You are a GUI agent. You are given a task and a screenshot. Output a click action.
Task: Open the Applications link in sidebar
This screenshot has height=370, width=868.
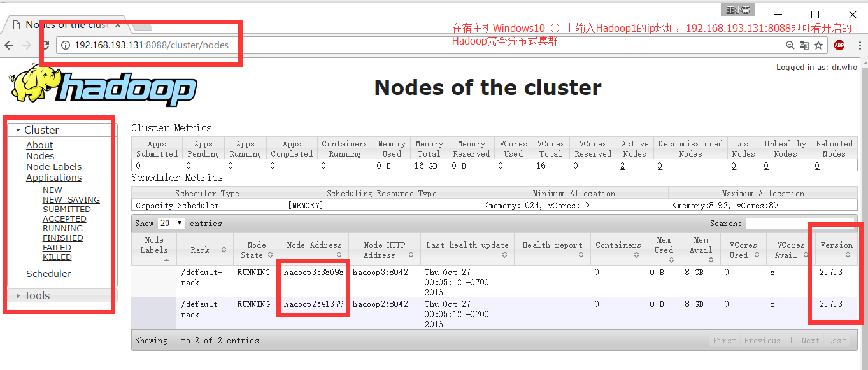coord(53,177)
